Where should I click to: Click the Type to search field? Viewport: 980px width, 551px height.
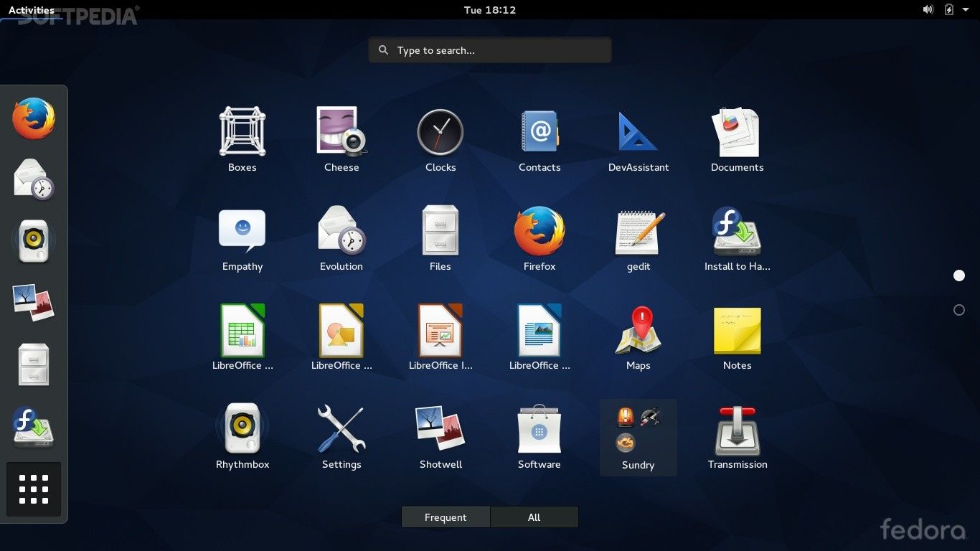click(x=490, y=50)
